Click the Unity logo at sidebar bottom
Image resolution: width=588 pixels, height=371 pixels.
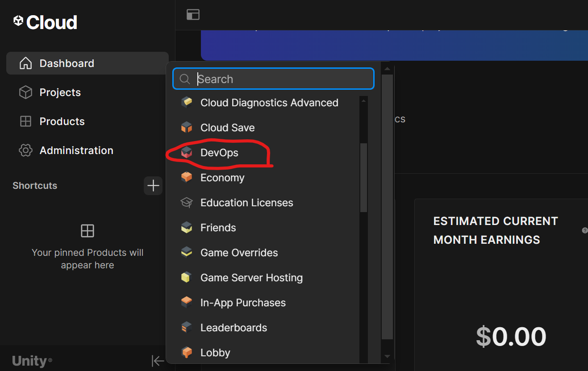click(x=32, y=361)
